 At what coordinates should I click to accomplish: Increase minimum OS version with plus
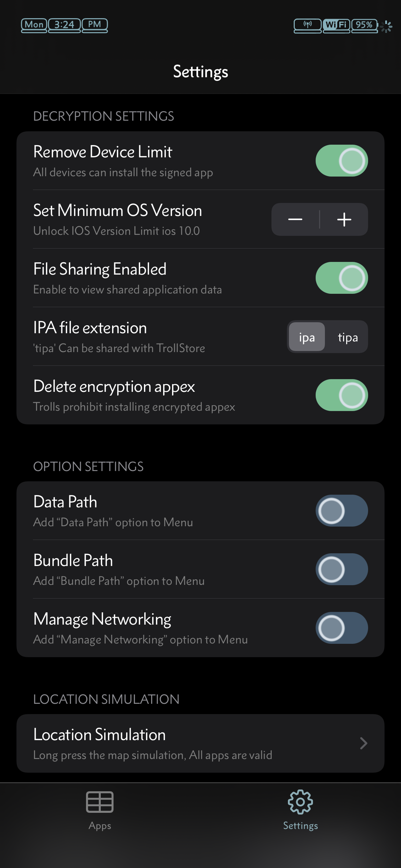[x=344, y=219]
